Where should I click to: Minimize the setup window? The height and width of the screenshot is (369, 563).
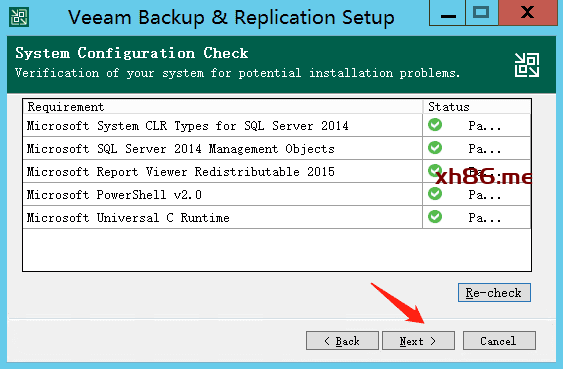[448, 13]
